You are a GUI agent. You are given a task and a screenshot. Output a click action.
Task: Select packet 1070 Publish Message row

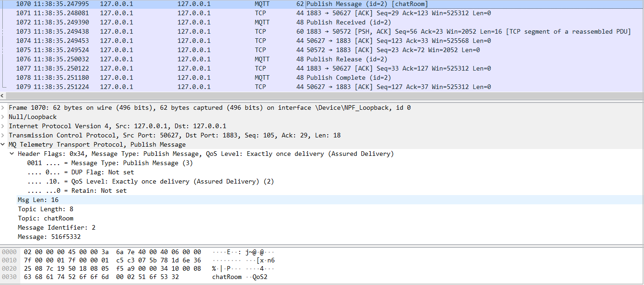(323, 4)
